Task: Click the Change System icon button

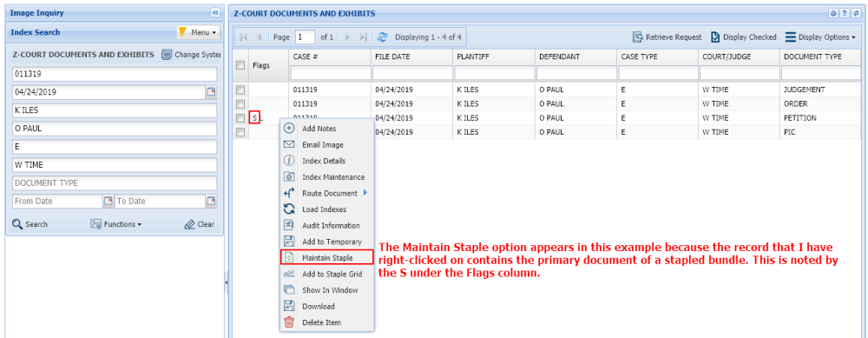Action: click(x=190, y=55)
